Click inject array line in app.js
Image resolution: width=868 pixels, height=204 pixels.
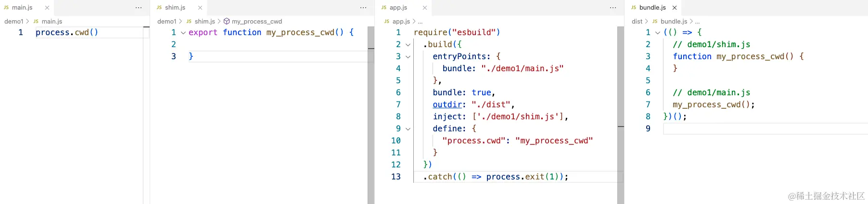pyautogui.click(x=500, y=116)
